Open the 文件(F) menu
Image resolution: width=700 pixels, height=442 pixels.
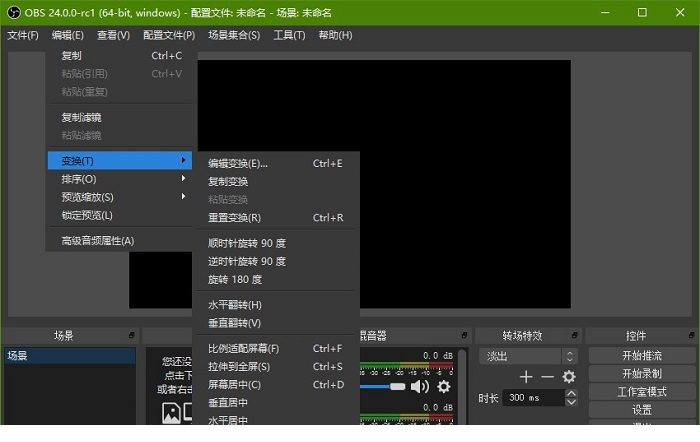pos(23,35)
